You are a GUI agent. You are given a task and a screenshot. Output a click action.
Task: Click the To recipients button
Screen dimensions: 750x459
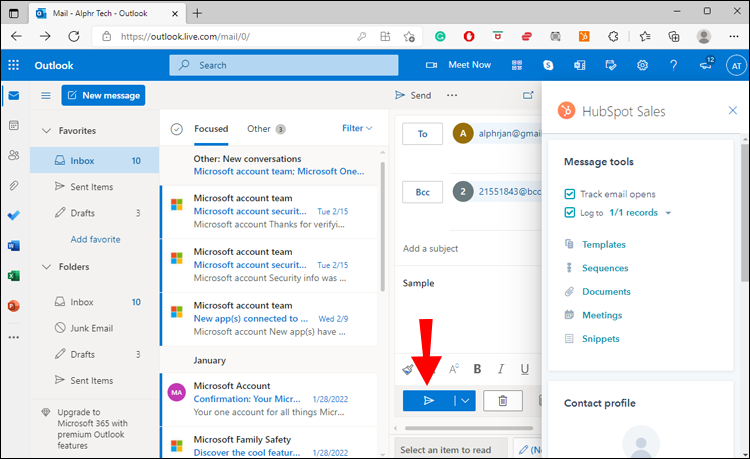[x=422, y=134]
